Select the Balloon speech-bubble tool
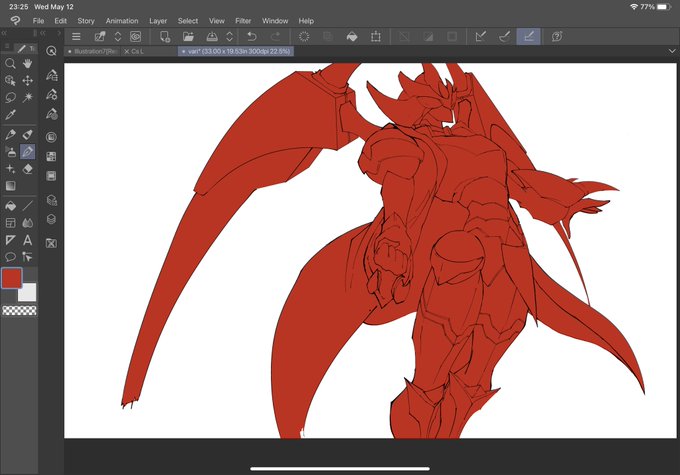 [x=10, y=257]
